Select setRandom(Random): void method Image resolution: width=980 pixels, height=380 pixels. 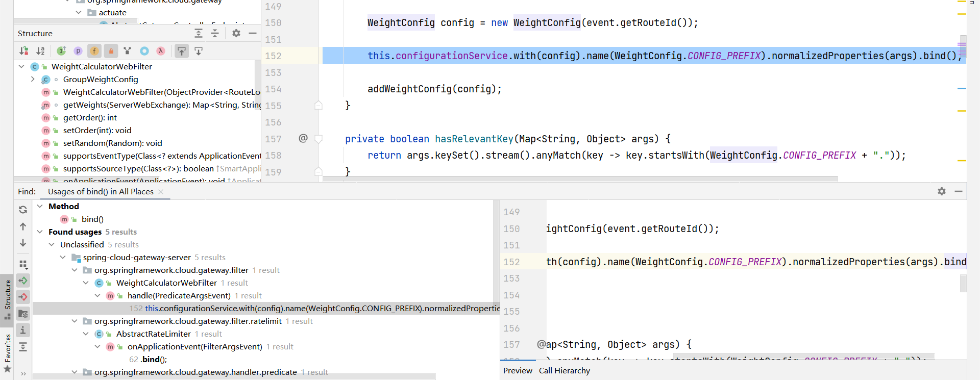(112, 143)
